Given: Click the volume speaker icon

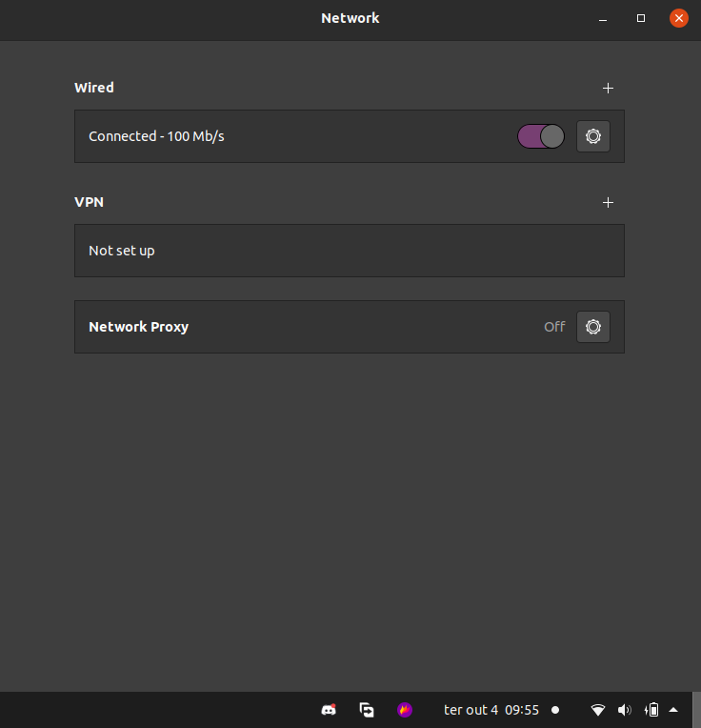Looking at the screenshot, I should 625,710.
